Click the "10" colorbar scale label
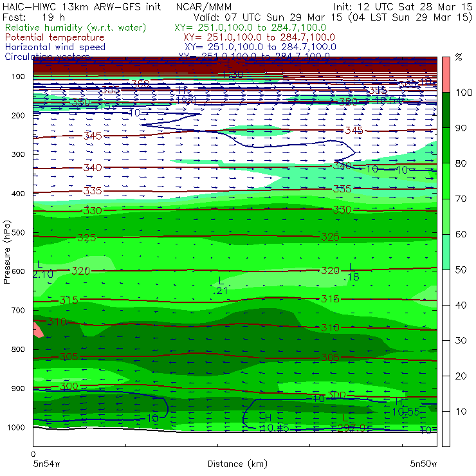 coord(461,412)
